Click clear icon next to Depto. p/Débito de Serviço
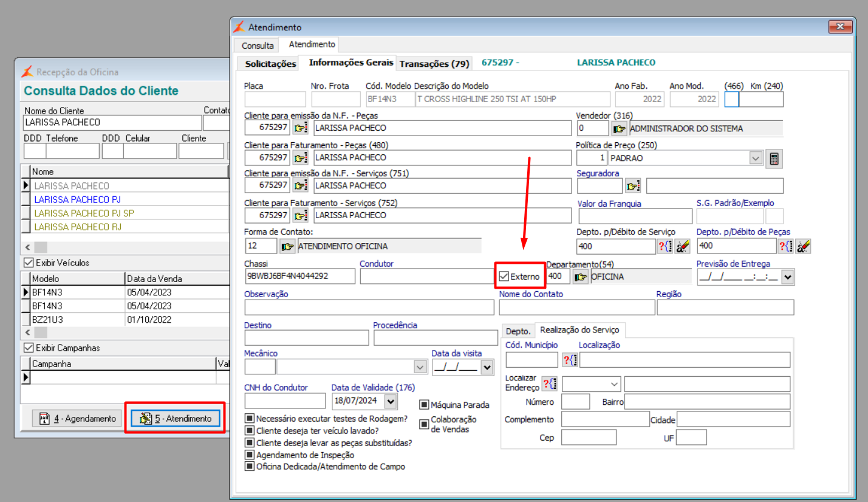Viewport: 868px width, 502px height. (683, 246)
